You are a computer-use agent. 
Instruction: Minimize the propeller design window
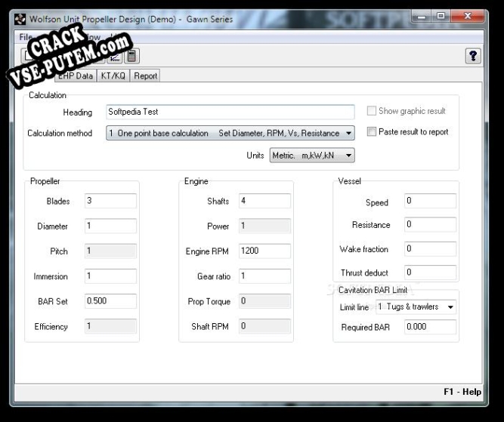pyautogui.click(x=422, y=17)
